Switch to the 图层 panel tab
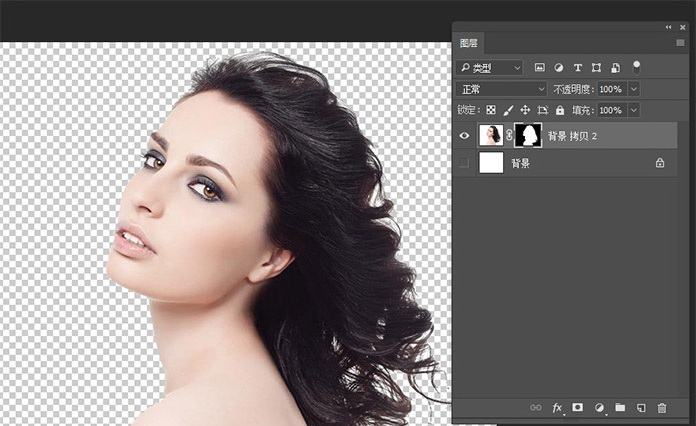The width and height of the screenshot is (696, 426). (469, 43)
